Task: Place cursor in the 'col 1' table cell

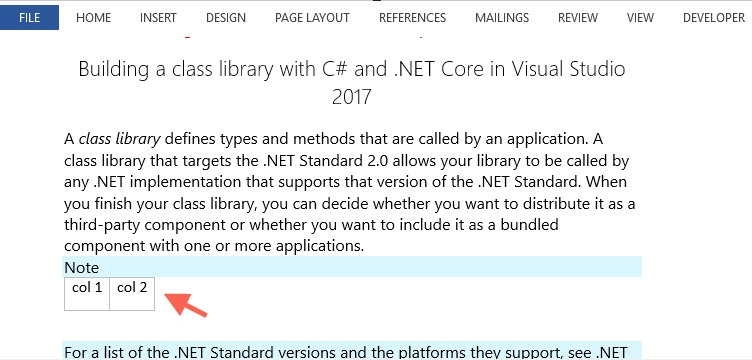Action: [87, 294]
